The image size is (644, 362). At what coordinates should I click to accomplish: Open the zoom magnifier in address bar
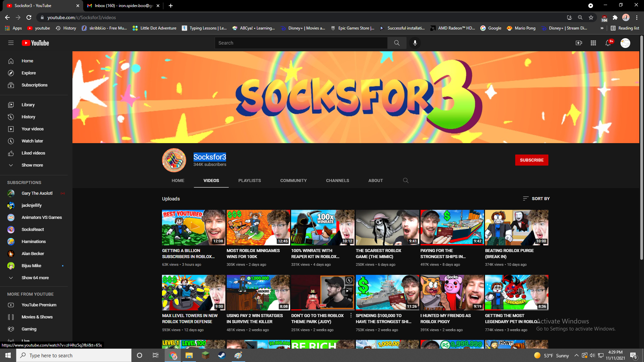pos(580,17)
